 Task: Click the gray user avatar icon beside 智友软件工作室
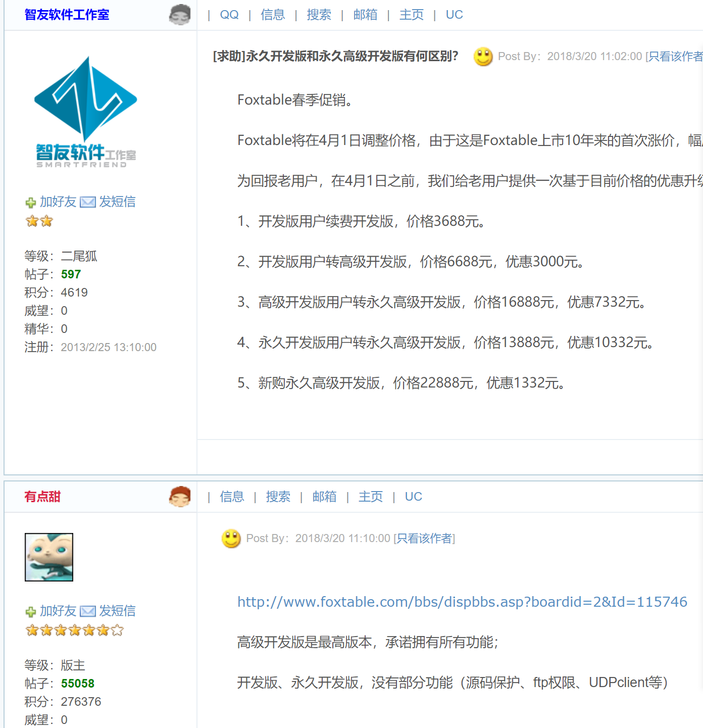coord(180,15)
